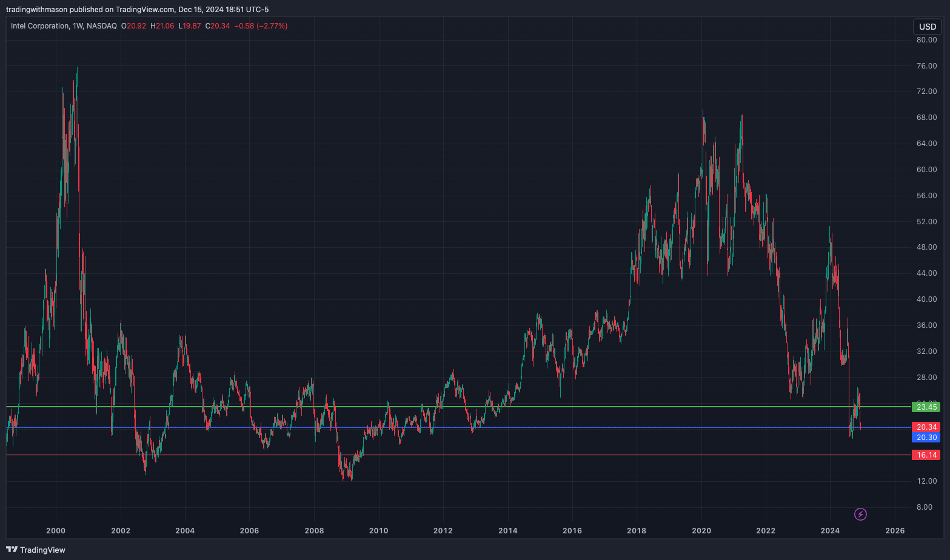Click the blue 20.30 price label

[926, 438]
